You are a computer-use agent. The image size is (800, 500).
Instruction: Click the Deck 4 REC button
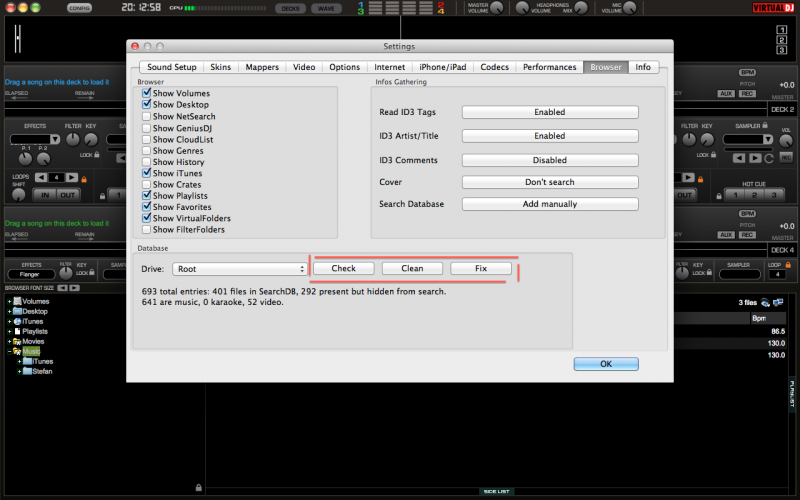tap(747, 235)
